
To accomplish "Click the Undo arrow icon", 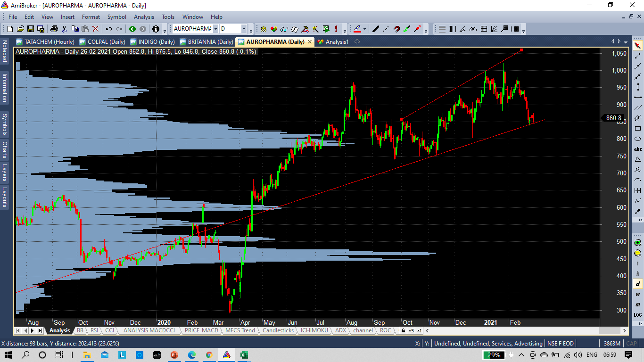I will point(109,29).
